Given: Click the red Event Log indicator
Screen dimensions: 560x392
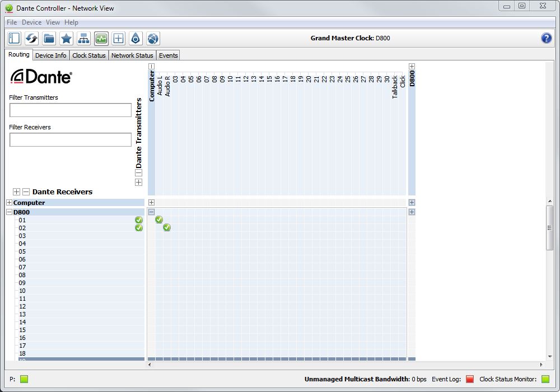Looking at the screenshot, I should (x=470, y=379).
